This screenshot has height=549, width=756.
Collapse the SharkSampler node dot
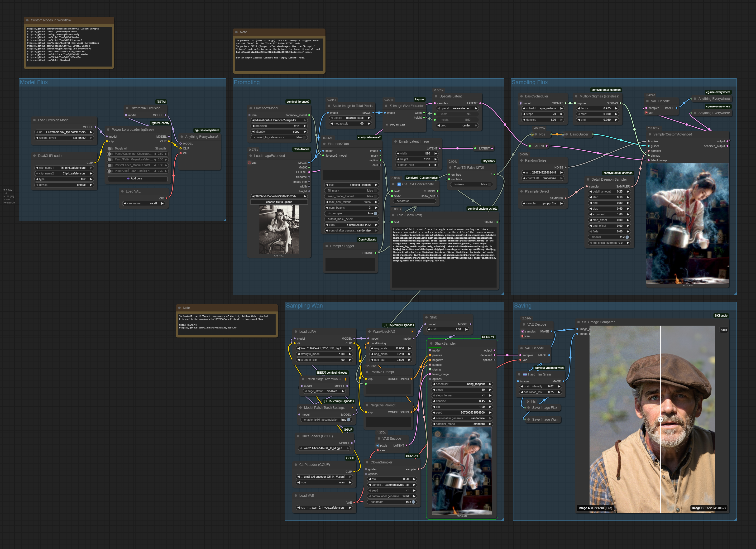coord(431,344)
